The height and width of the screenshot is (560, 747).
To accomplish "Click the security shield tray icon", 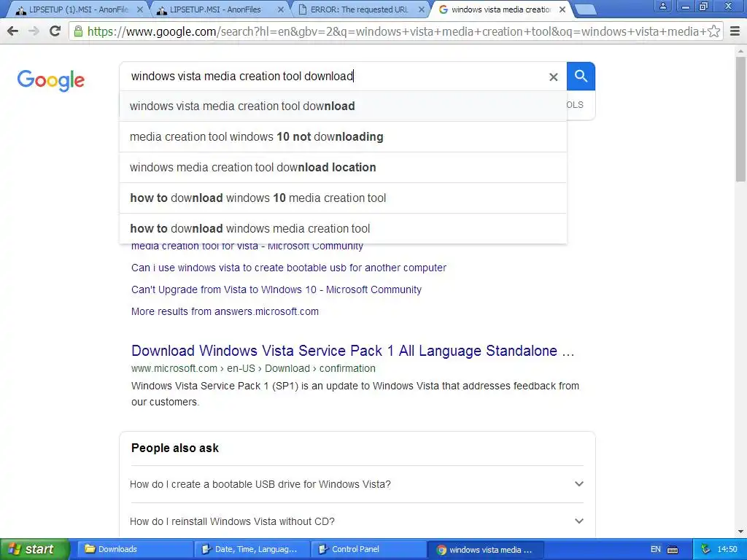I will [x=705, y=550].
